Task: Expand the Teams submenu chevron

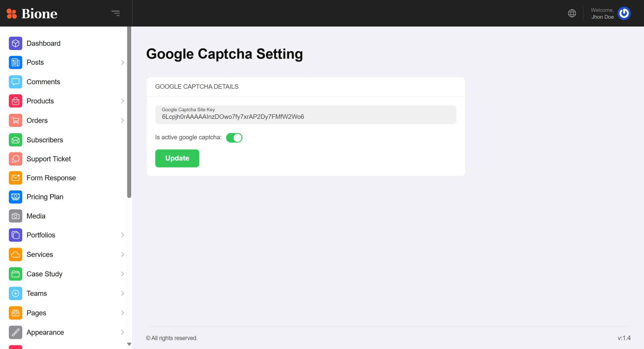Action: coord(122,293)
